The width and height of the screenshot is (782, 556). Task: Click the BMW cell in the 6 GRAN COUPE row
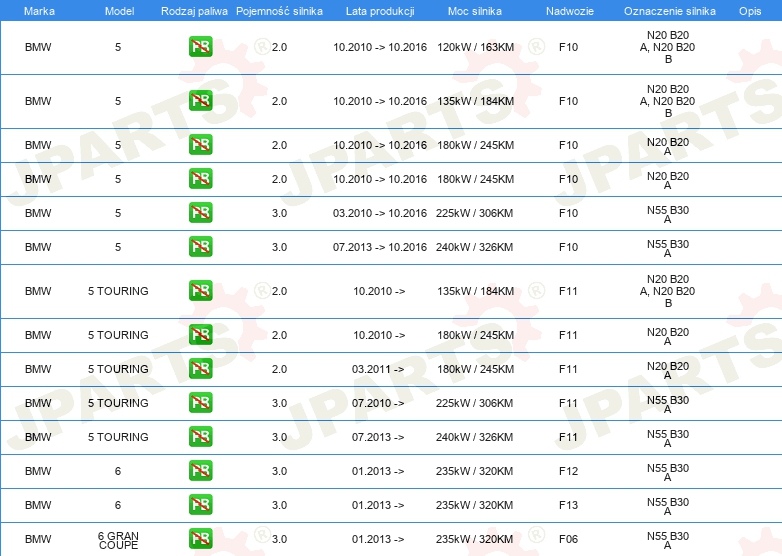click(38, 539)
